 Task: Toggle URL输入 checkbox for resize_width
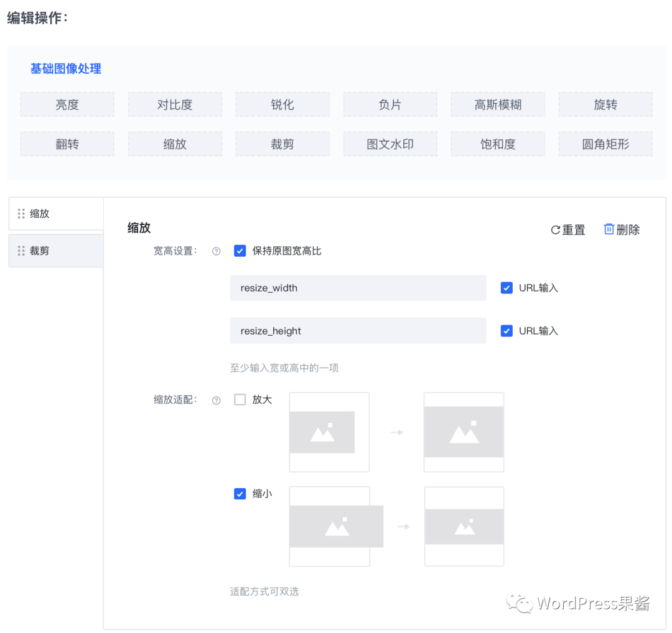coord(506,288)
